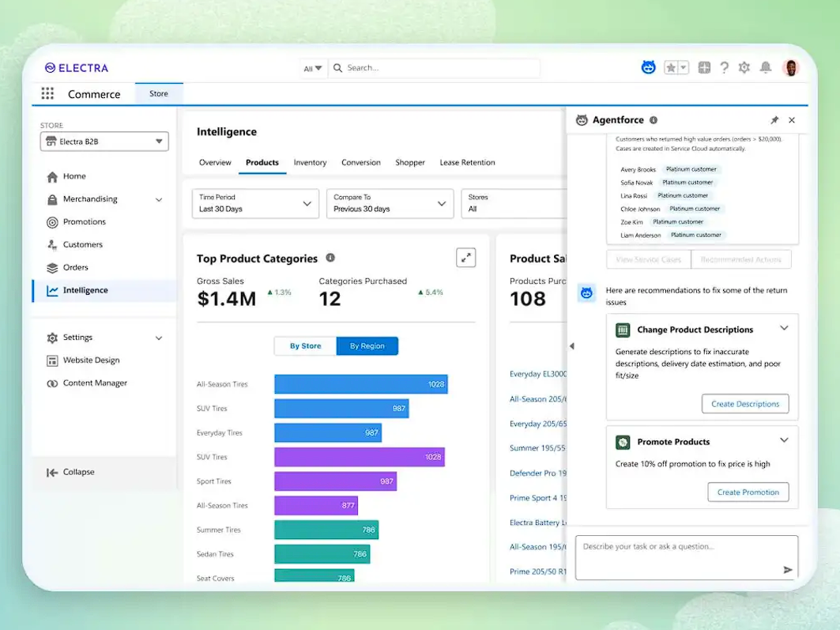Click Create Descriptions button
Viewport: 840px width, 630px height.
(x=745, y=404)
